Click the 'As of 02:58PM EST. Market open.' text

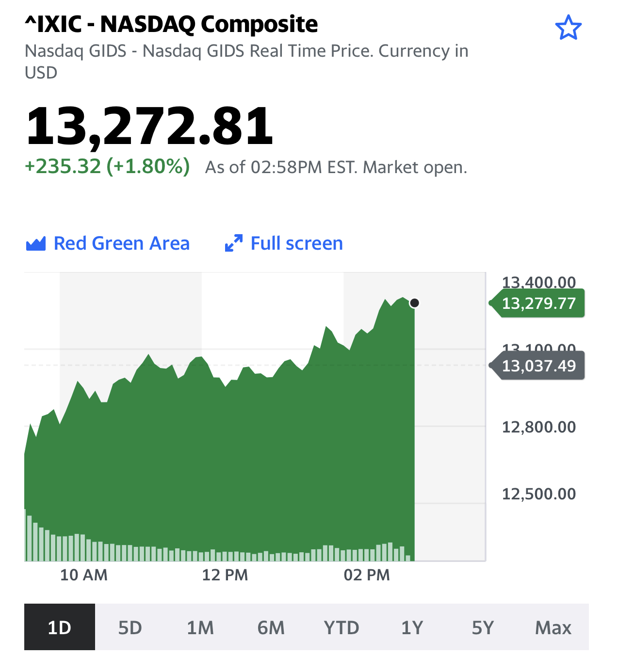pos(336,167)
